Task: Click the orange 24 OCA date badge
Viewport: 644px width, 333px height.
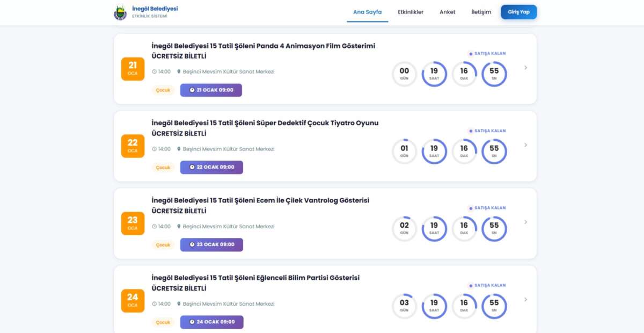Action: [133, 301]
